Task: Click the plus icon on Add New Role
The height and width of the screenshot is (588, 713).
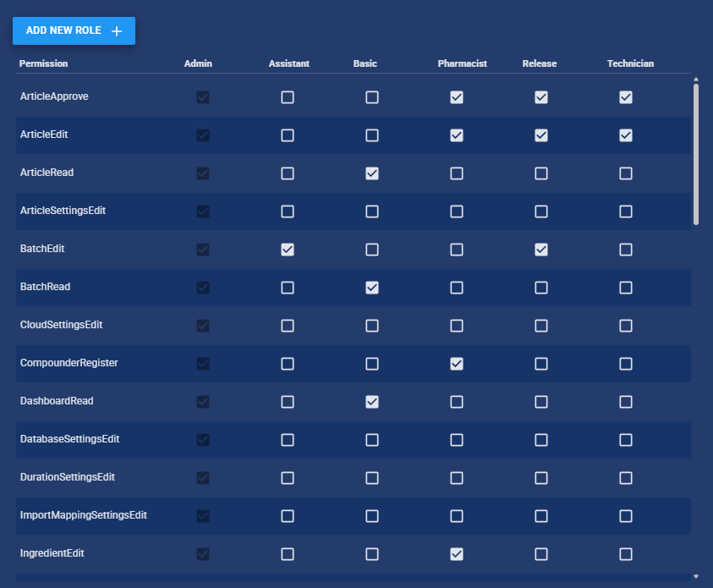Action: point(117,31)
